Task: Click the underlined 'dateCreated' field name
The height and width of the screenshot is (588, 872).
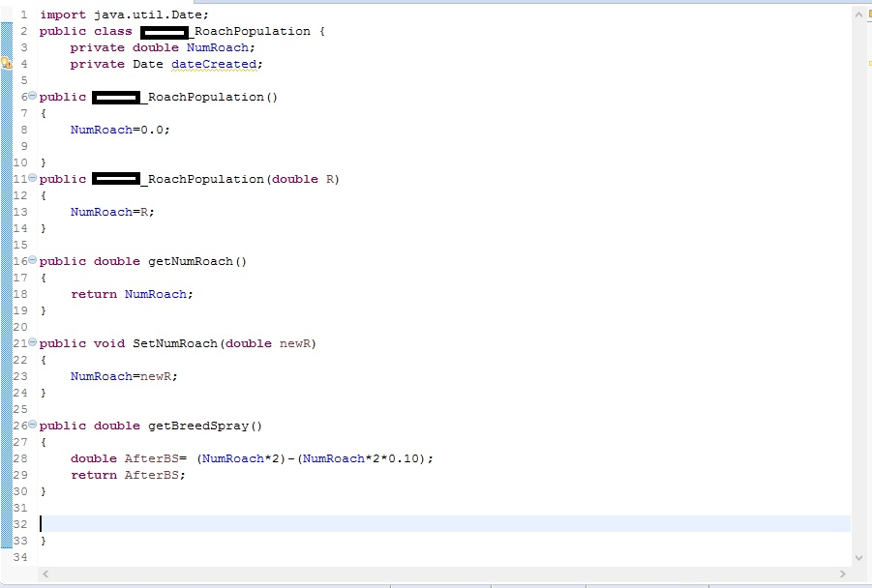Action: (x=214, y=65)
